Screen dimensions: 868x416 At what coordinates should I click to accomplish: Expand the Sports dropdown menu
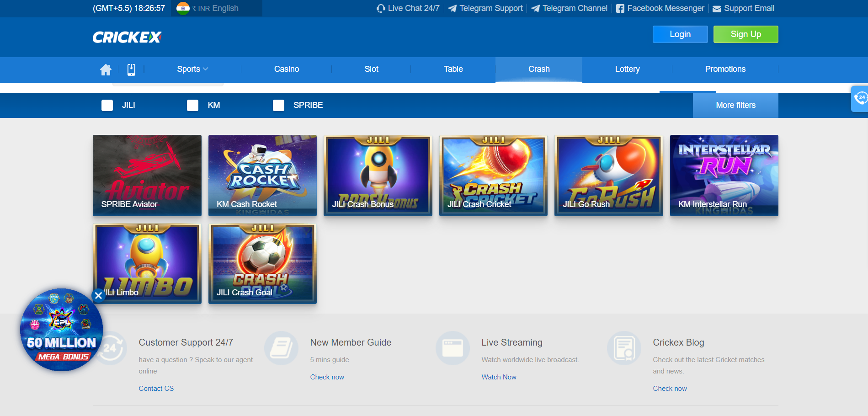[192, 69]
